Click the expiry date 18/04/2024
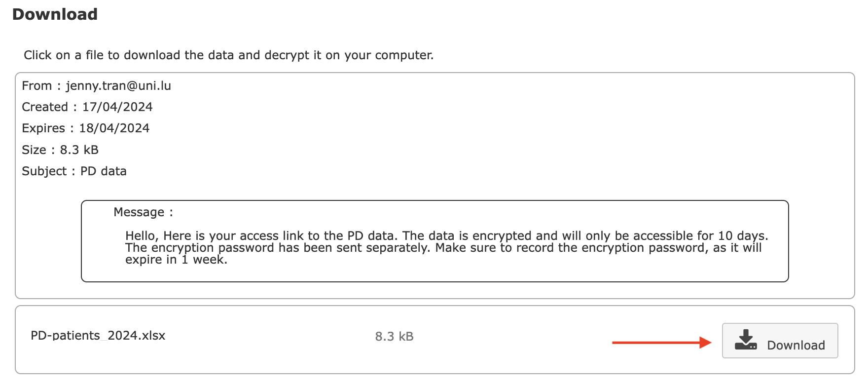 coord(114,128)
